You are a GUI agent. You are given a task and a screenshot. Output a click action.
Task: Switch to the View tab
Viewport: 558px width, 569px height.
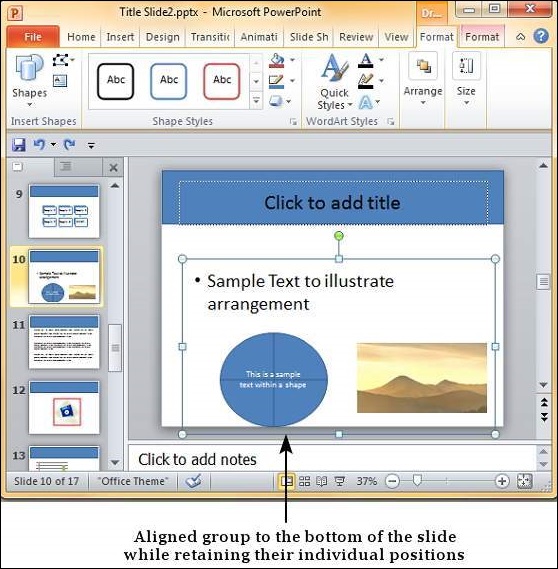pos(397,37)
